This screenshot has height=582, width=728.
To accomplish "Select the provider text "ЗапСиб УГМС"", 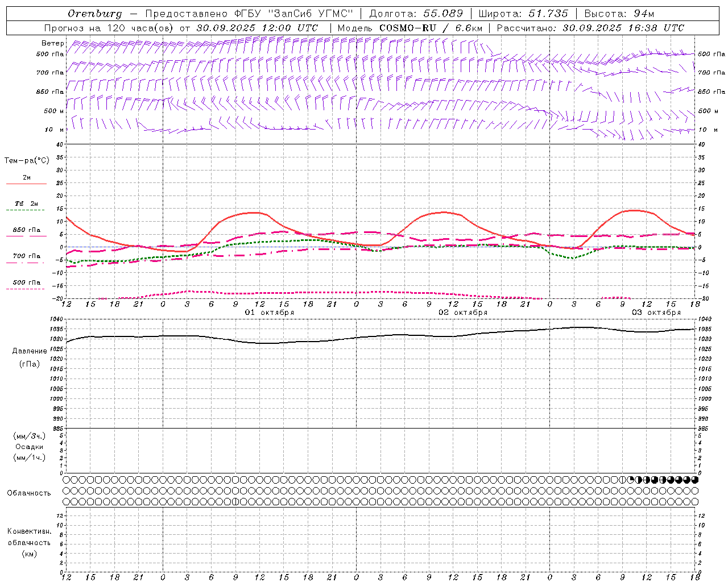I will [311, 14].
